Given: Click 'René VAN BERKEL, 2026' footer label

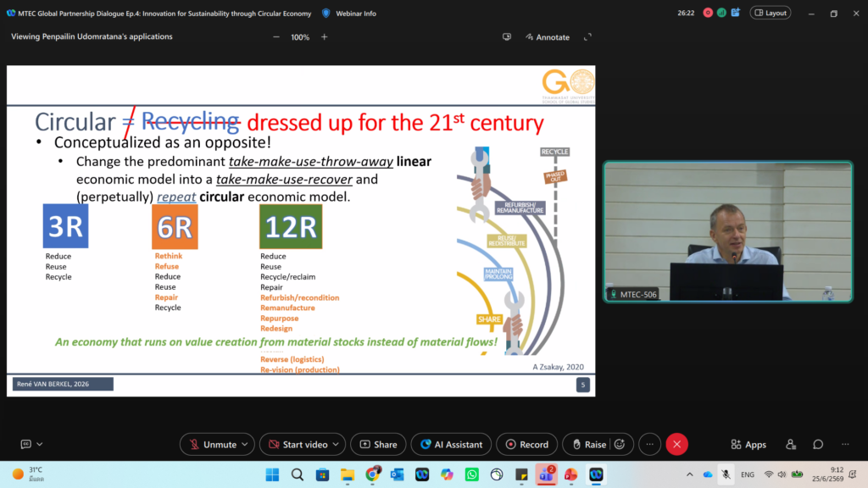Looking at the screenshot, I should 63,384.
